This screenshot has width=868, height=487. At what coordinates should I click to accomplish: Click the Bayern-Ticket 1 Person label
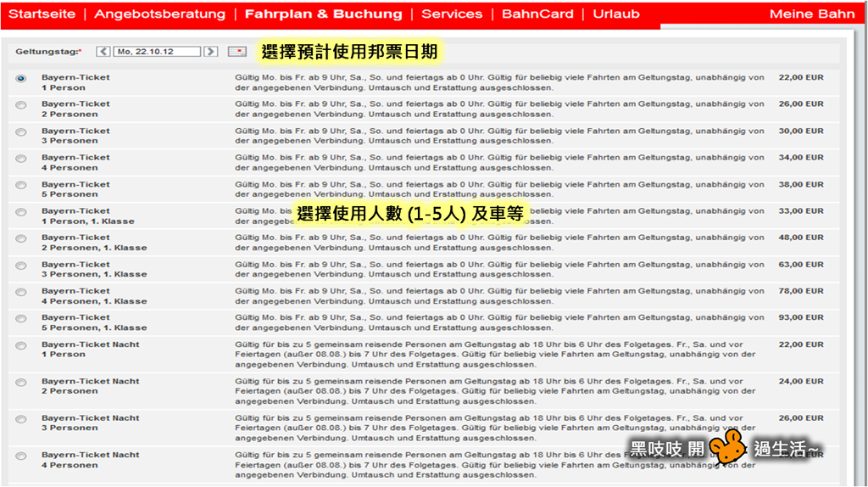(x=75, y=82)
